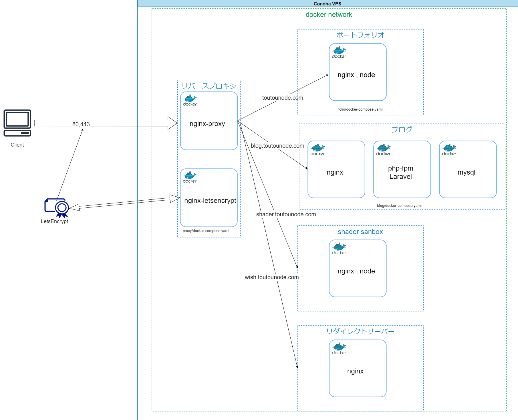Select the blog/docker-compose.yaml caption
Image resolution: width=518 pixels, height=420 pixels.
click(x=399, y=206)
